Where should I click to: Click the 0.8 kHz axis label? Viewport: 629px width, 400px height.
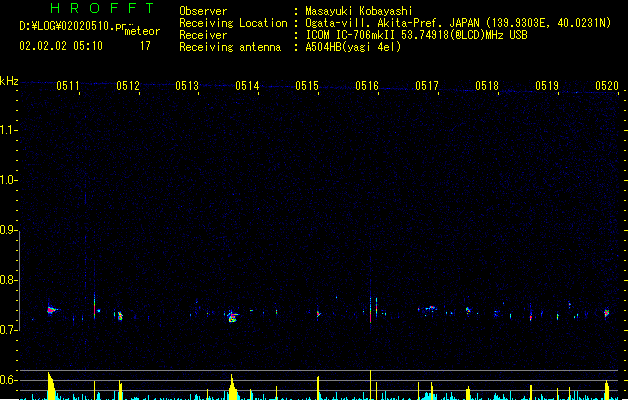pos(9,280)
